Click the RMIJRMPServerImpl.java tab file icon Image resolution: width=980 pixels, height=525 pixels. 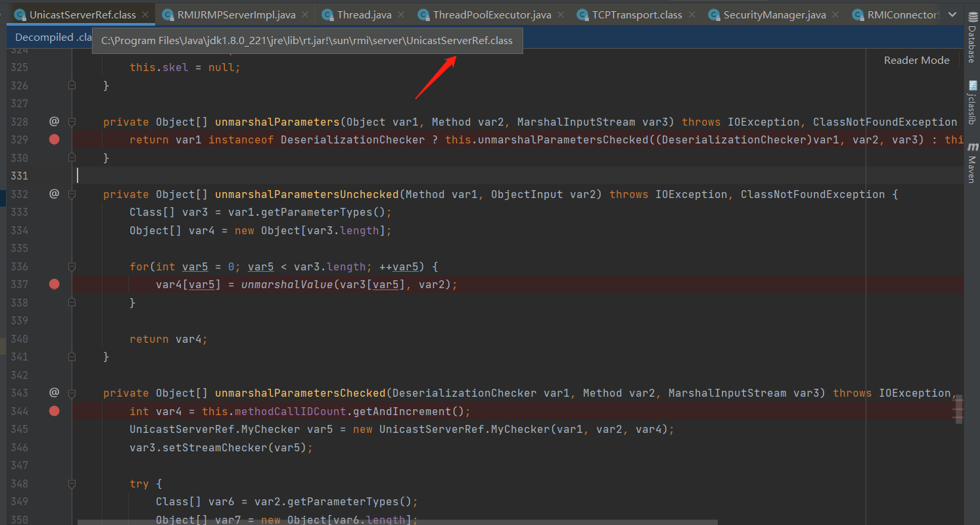[167, 14]
